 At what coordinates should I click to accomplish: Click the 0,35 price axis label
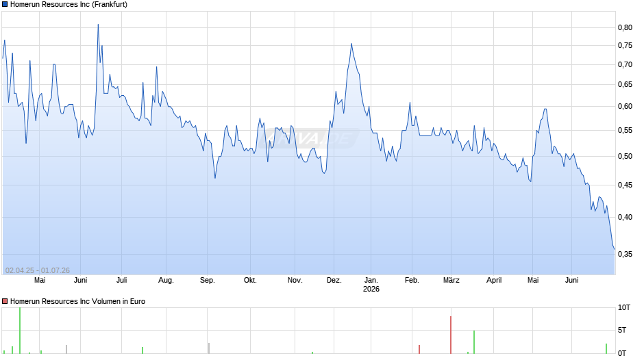pos(625,254)
